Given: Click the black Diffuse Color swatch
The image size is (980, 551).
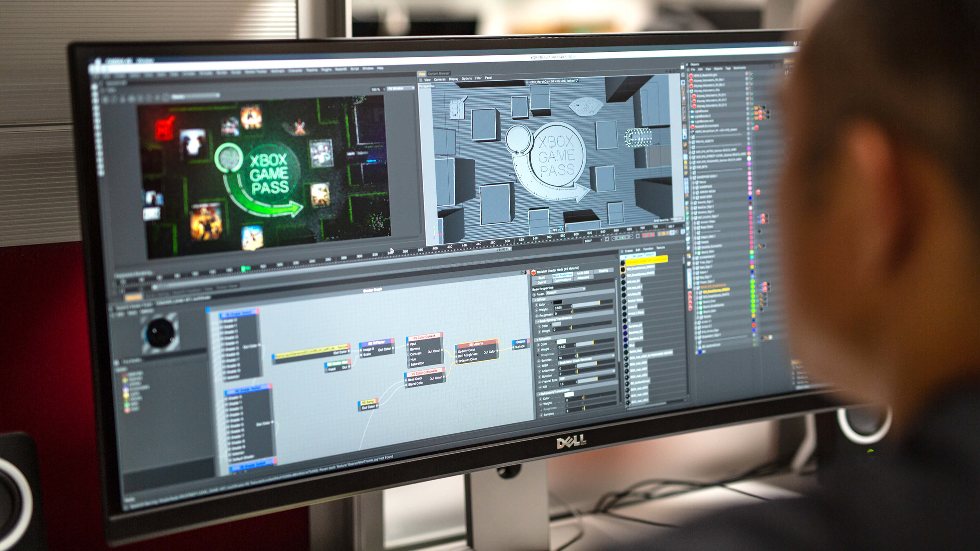Looking at the screenshot, I should point(557,302).
